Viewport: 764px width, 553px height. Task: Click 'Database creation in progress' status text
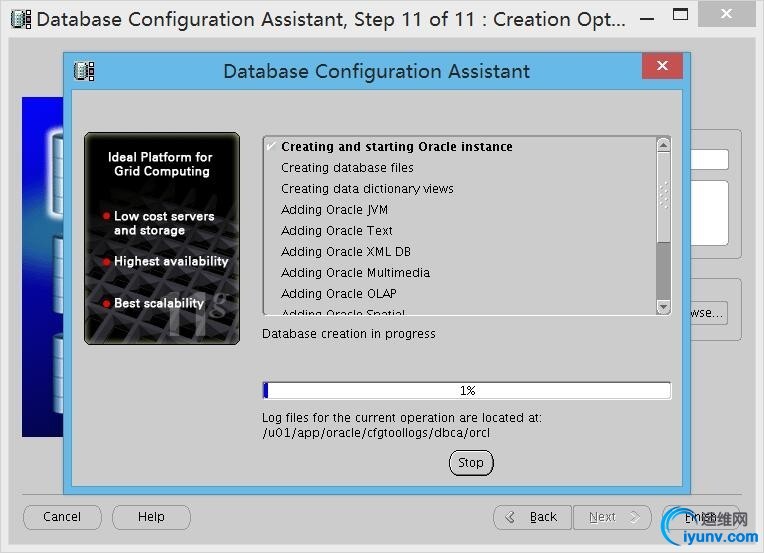349,334
